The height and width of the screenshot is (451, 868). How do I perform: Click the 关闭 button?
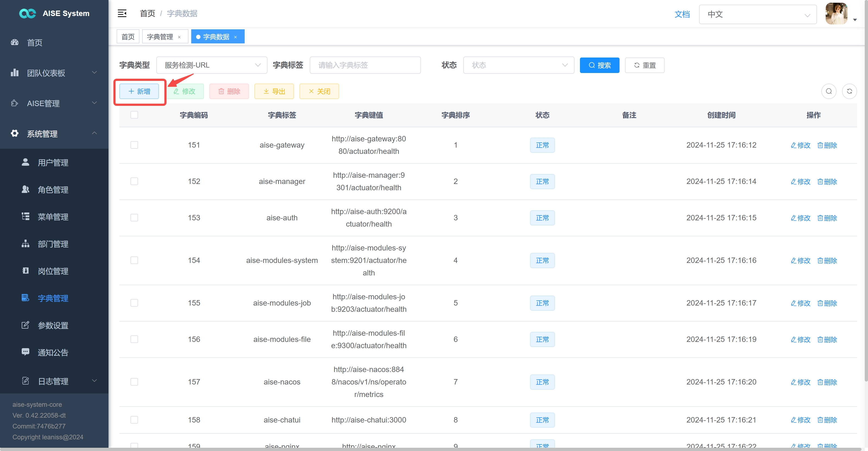[319, 91]
